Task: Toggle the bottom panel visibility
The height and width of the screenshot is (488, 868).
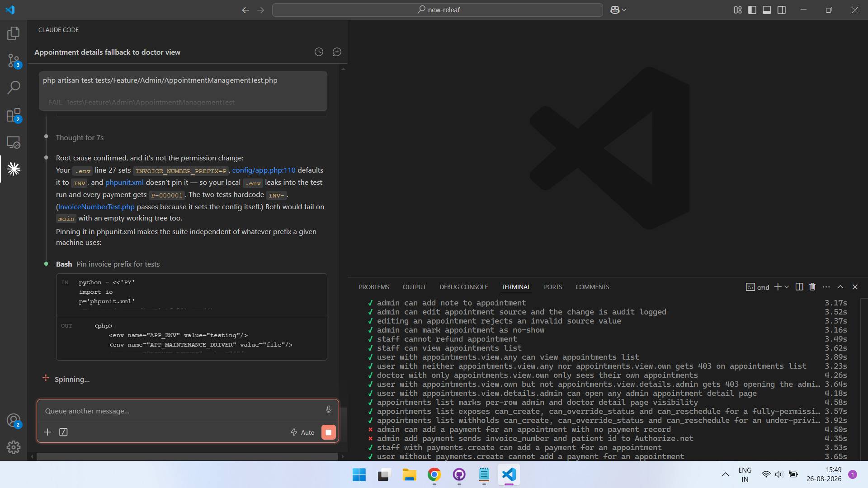Action: [767, 10]
